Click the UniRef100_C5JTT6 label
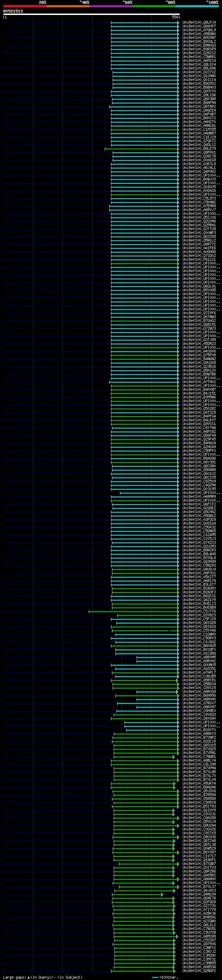Viewport: 222px width, 980px height. tap(199, 611)
